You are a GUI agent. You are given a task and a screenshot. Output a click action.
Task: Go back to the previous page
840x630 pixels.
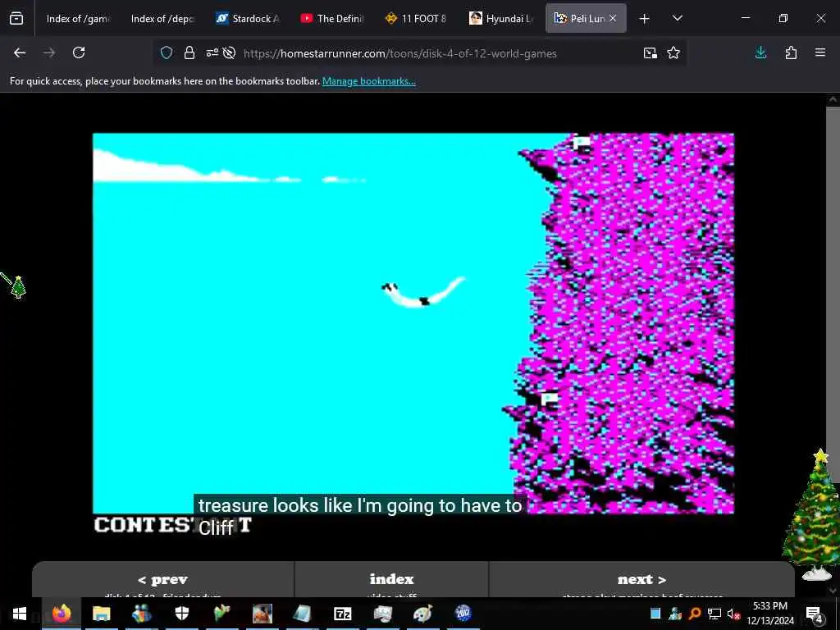[x=20, y=52]
